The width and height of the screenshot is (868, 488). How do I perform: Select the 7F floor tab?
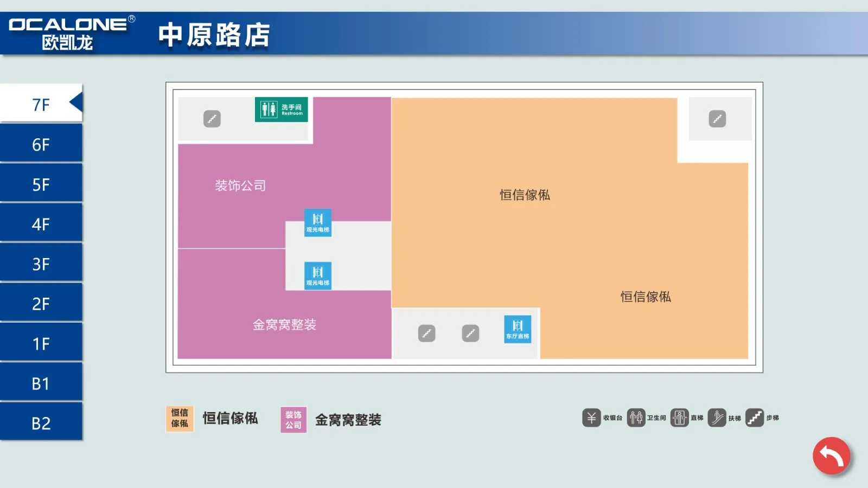[x=41, y=103]
